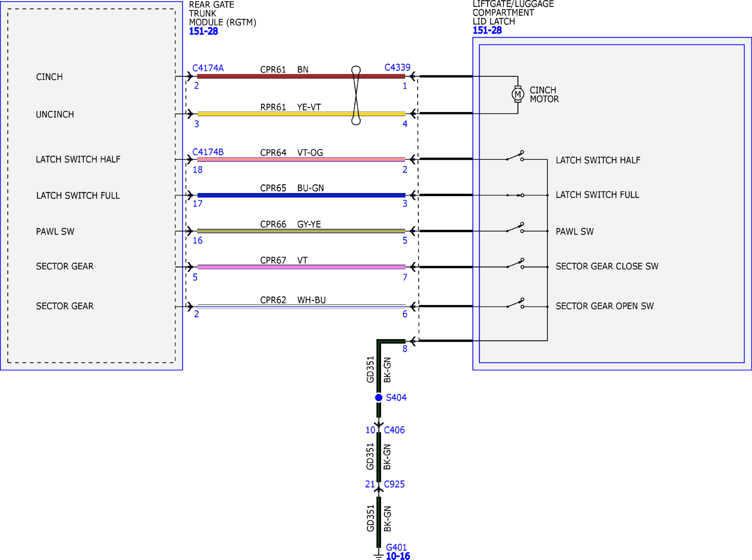Viewport: 752px width, 560px height.
Task: Click pin 18 on connector C4174B
Action: (198, 170)
